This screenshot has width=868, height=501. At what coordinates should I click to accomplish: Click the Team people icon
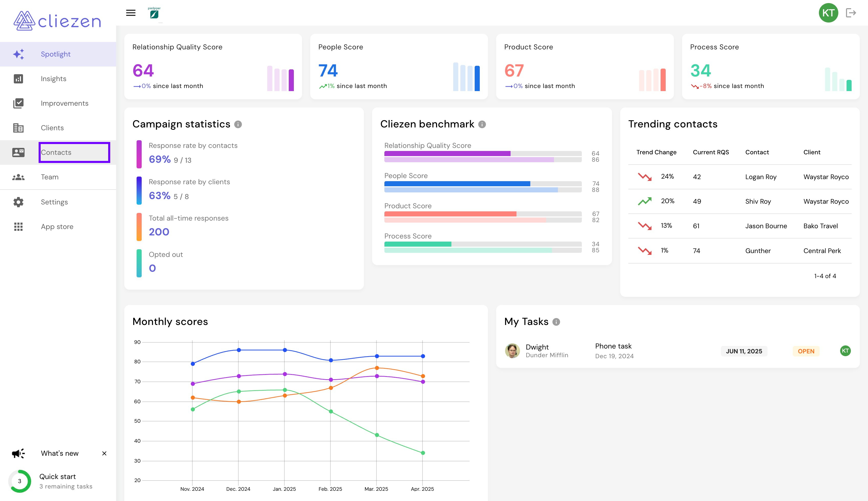point(19,177)
